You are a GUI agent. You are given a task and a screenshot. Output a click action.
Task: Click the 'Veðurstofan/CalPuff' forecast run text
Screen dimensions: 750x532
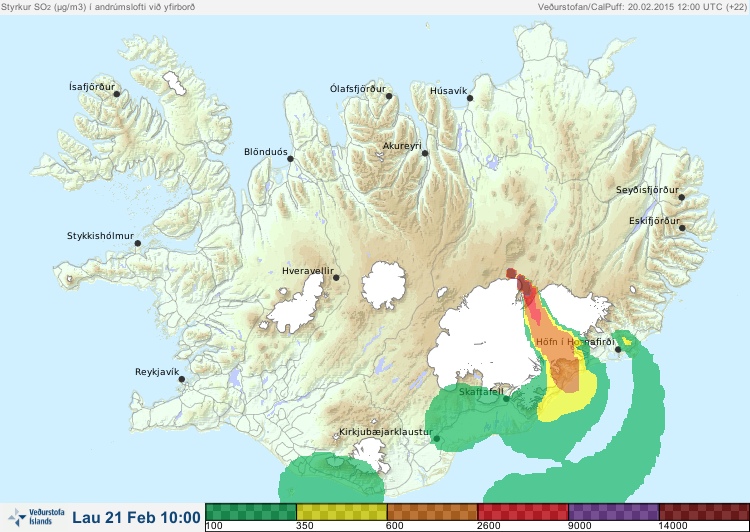pyautogui.click(x=642, y=7)
